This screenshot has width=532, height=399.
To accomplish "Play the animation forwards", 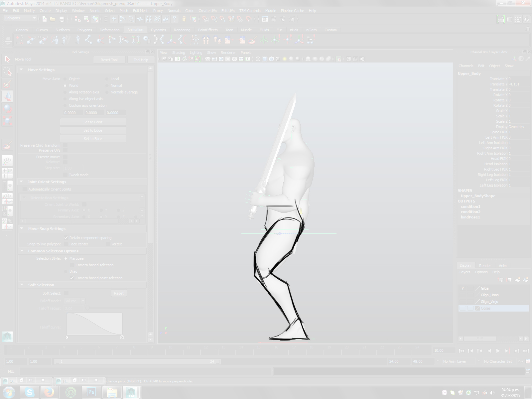I will (x=498, y=350).
